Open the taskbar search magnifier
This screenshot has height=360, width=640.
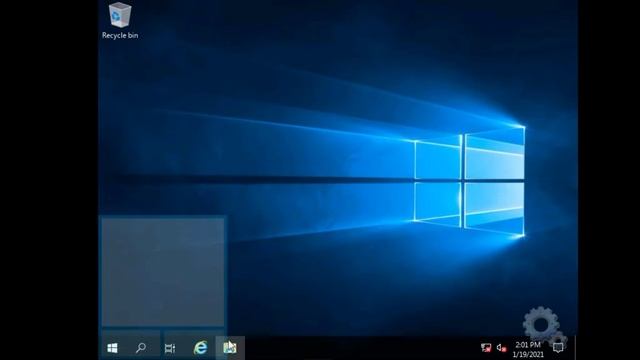141,348
